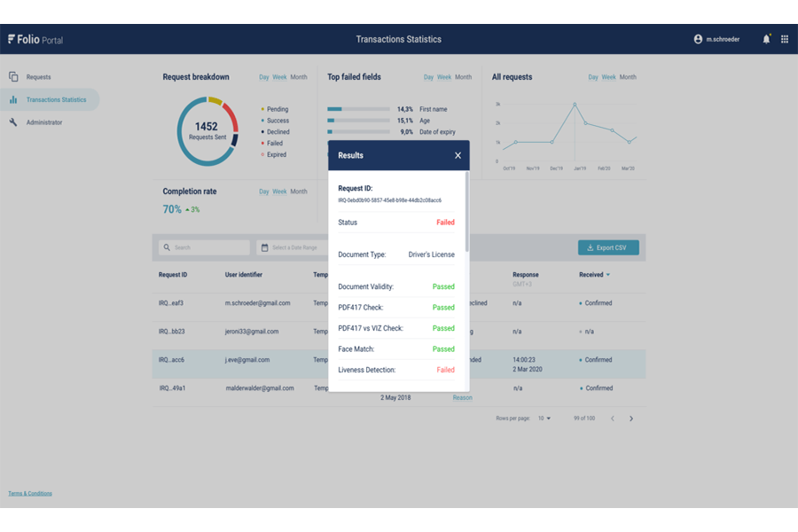This screenshot has height=532, width=798.
Task: Click the m.schroeder profile avatar icon
Action: point(700,38)
